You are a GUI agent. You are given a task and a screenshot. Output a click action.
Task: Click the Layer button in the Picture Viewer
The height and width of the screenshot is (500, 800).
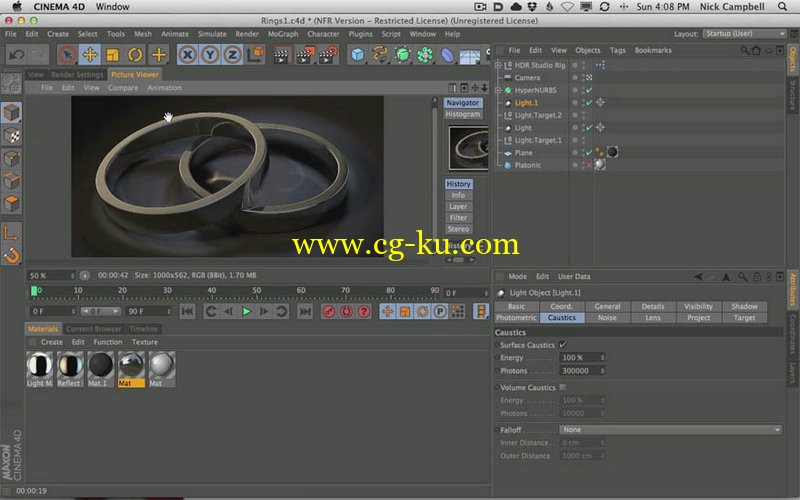pos(458,207)
